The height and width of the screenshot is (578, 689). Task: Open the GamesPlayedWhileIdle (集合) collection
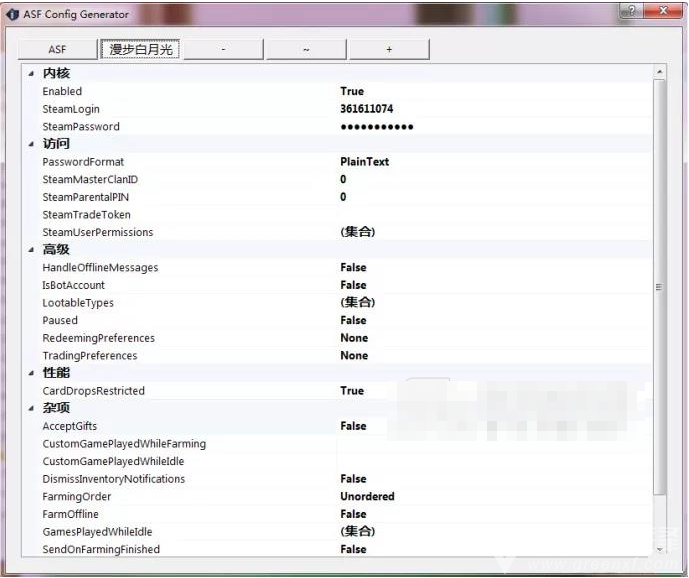pos(358,531)
